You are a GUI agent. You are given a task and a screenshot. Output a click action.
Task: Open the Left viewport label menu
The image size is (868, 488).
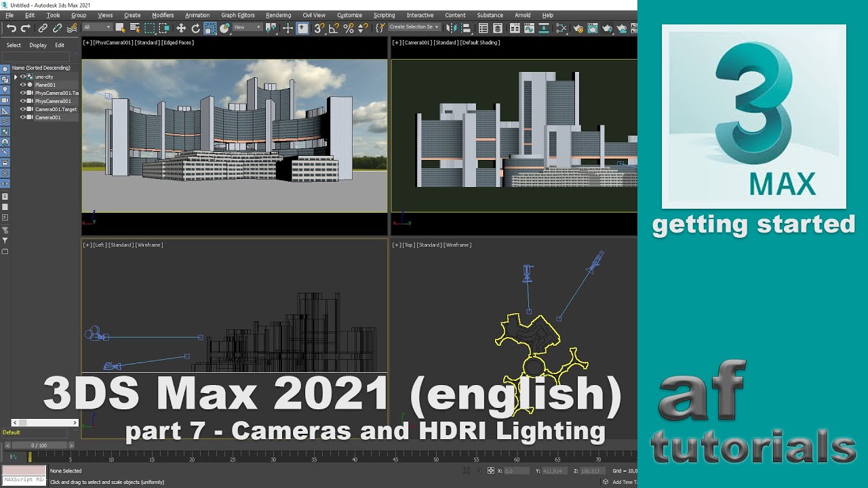coord(99,245)
